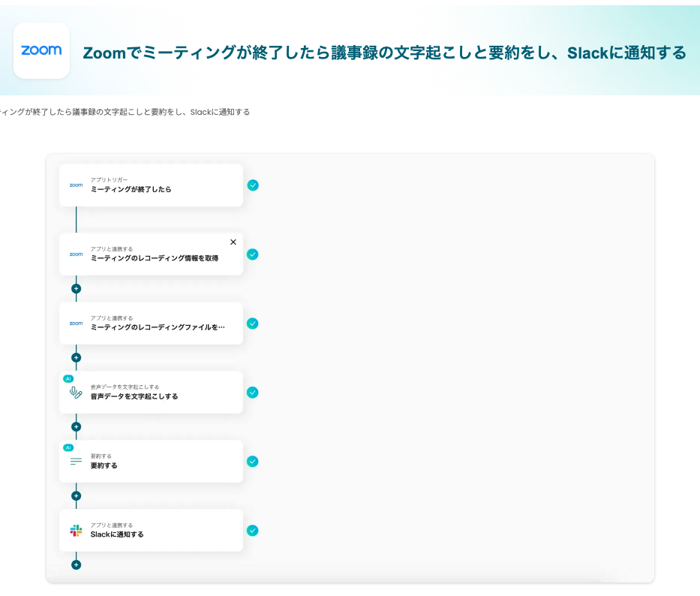Viewport: 700px width, 596px height.
Task: Click the large Zoom logo in header
Action: tap(41, 50)
